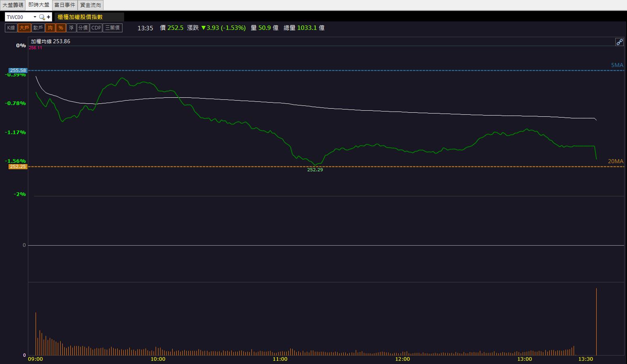
Task: Click the blue 255.58 5MA price label
Action: click(18, 70)
